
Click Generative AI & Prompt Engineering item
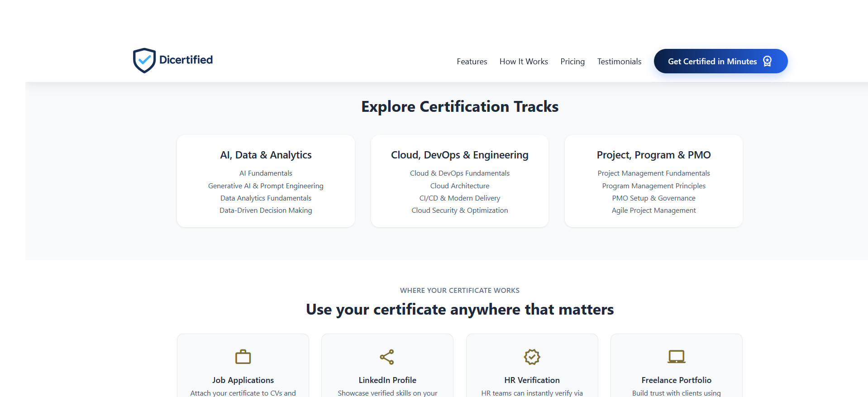[x=266, y=186]
